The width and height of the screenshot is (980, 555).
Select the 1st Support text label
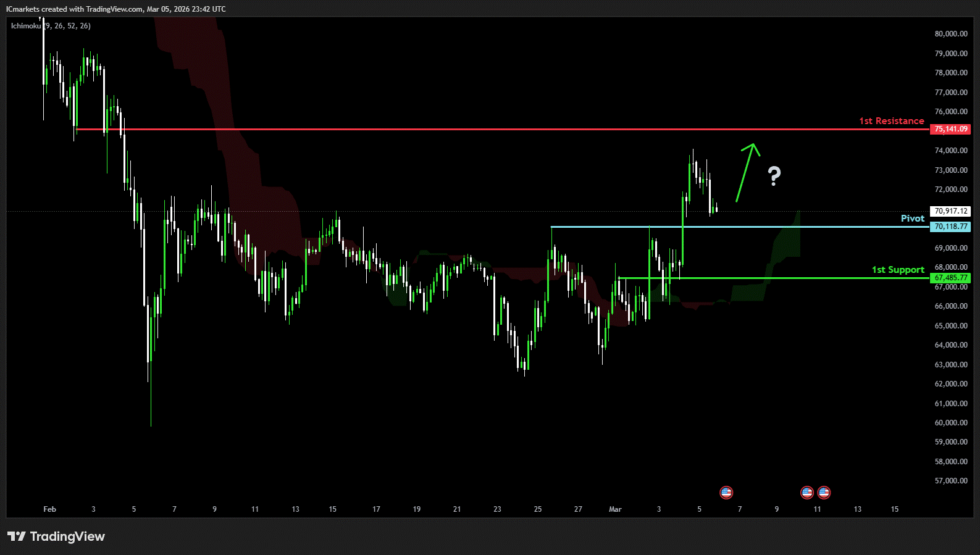click(x=898, y=270)
